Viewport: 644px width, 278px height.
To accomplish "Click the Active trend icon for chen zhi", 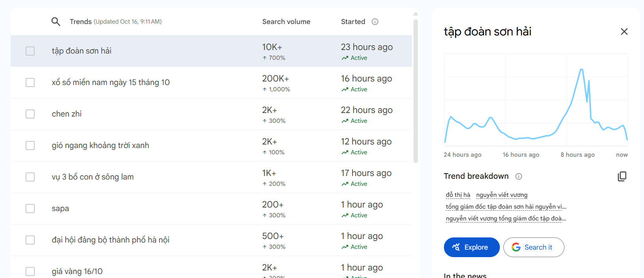I will 345,121.
